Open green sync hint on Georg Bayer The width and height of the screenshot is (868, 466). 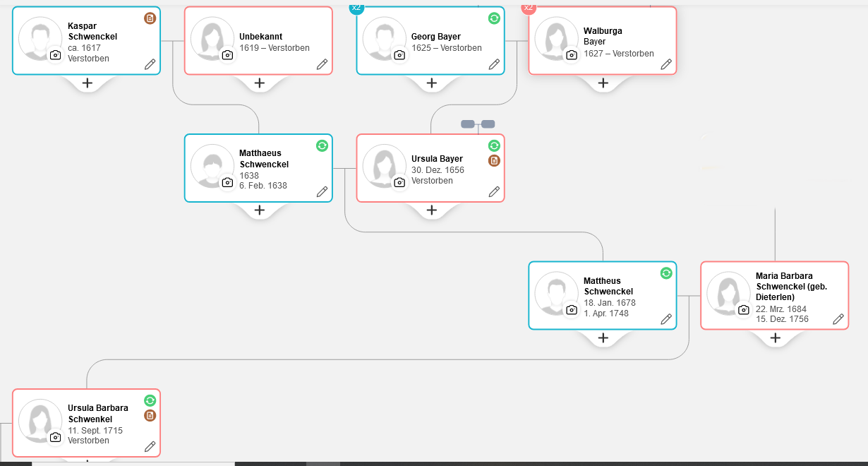494,18
